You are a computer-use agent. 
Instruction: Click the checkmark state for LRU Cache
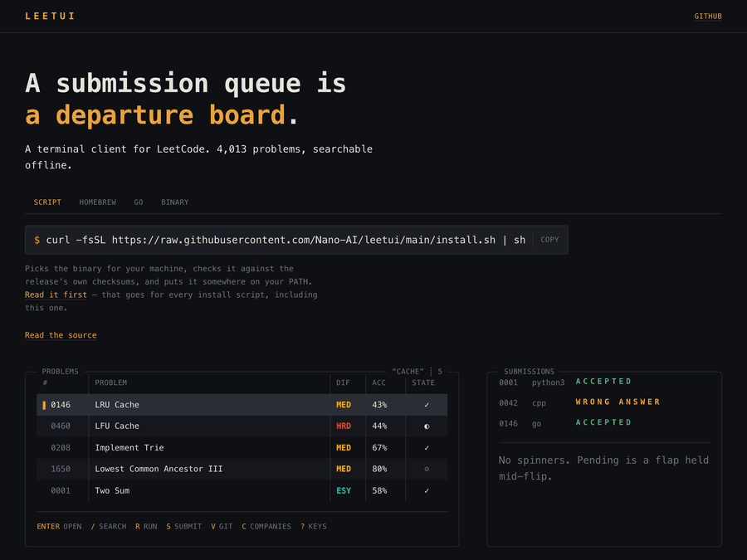[x=427, y=405]
